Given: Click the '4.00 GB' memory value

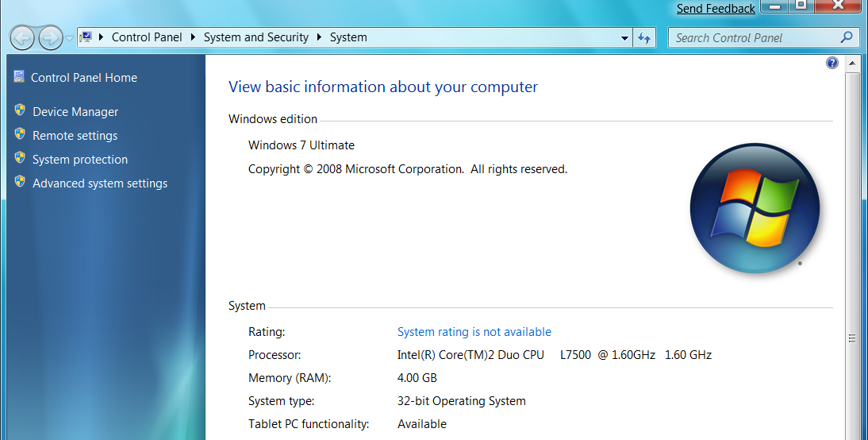Looking at the screenshot, I should point(417,377).
